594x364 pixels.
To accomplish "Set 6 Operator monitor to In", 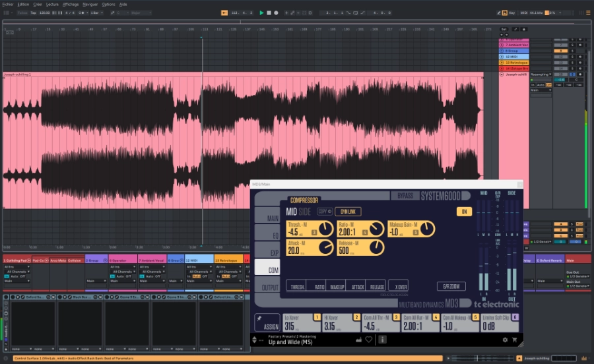I will [x=112, y=276].
